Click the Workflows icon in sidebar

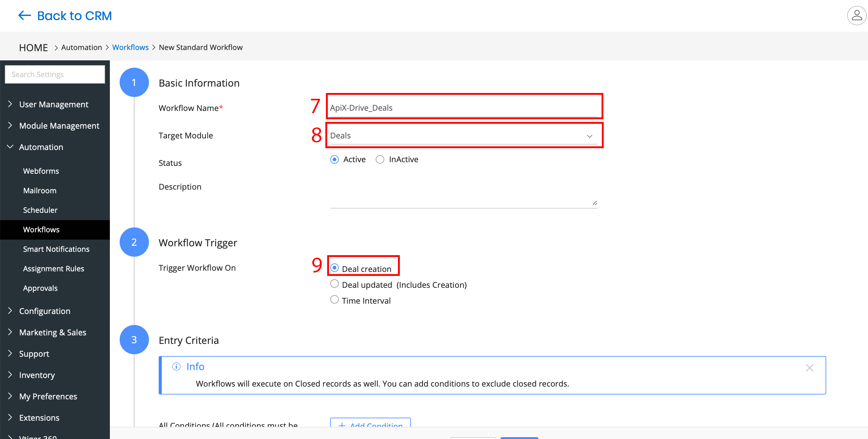pos(42,230)
